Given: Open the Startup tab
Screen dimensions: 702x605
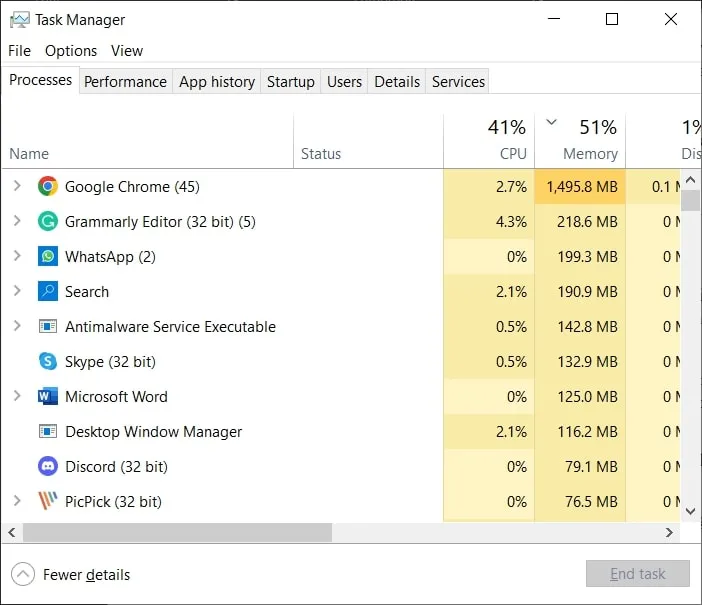Looking at the screenshot, I should [290, 82].
